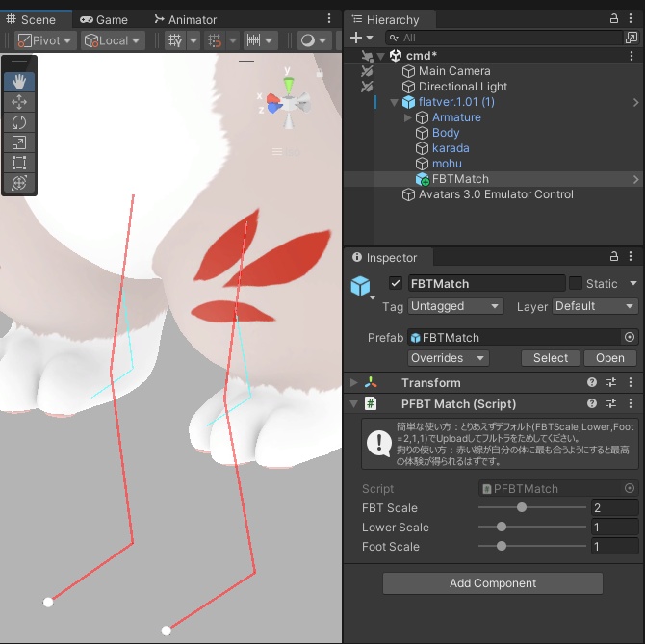Adjust the FBT Scale slider
This screenshot has height=644, width=645.
(531, 507)
